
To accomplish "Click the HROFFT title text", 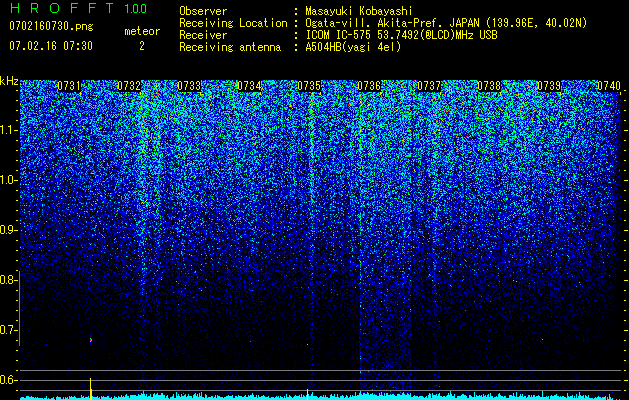I will (x=62, y=8).
